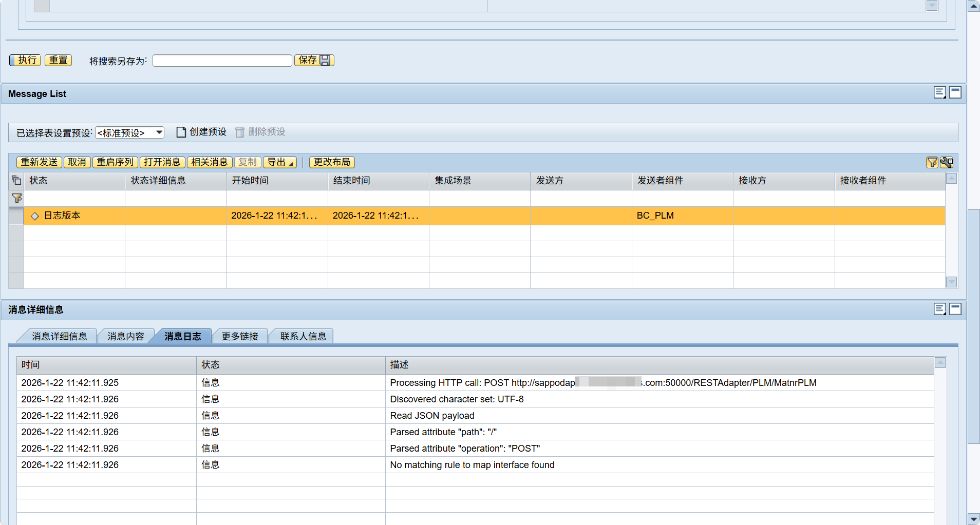Collapse the Message List panel
Image resolution: width=980 pixels, height=525 pixels.
click(955, 93)
